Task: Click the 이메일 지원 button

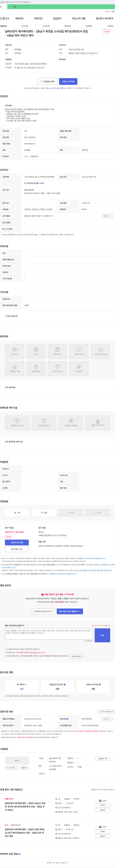Action: click(17, 549)
